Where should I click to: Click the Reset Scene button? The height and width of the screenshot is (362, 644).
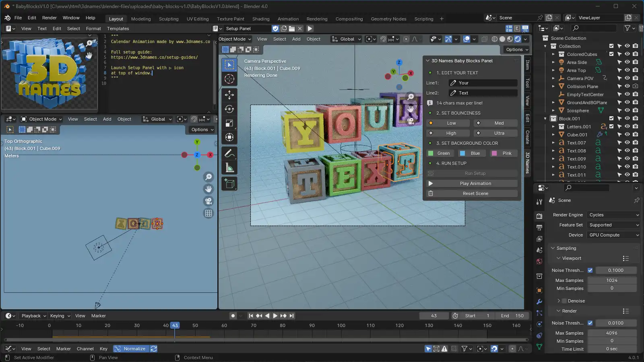(x=475, y=193)
